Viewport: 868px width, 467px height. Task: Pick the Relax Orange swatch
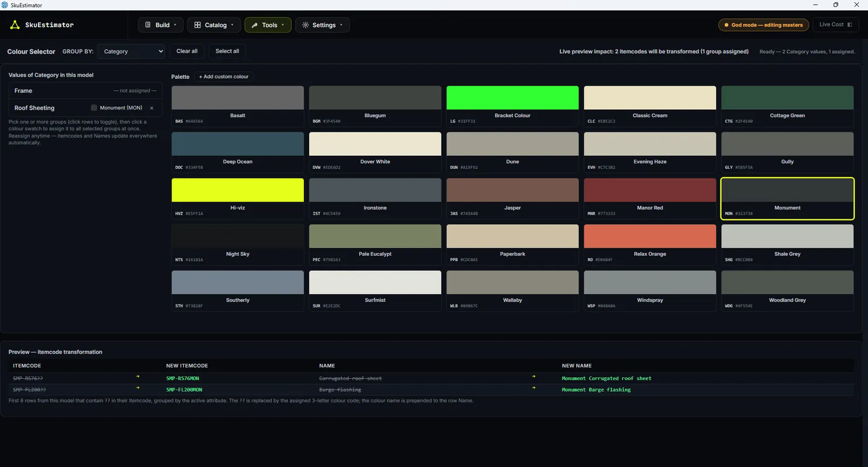pos(650,244)
